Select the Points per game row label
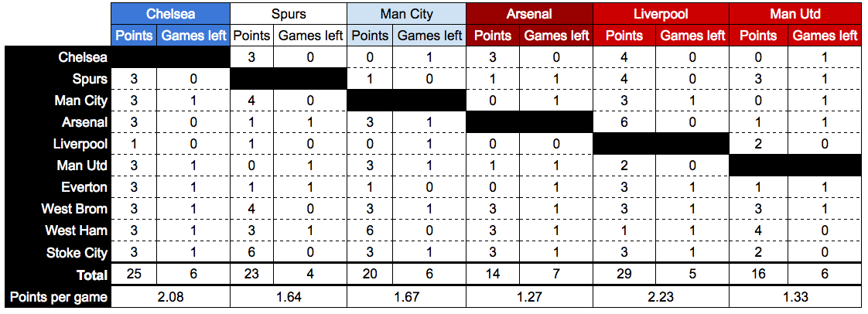868x314 pixels. point(56,297)
